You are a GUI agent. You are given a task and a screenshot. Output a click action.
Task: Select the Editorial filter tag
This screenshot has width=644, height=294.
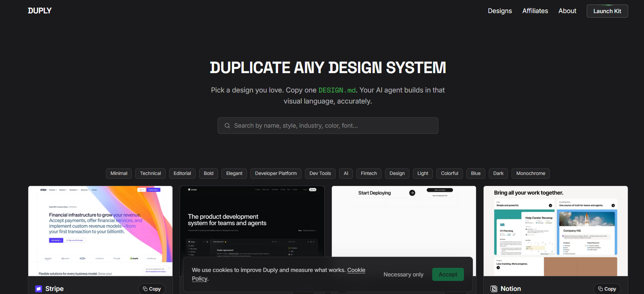click(182, 174)
